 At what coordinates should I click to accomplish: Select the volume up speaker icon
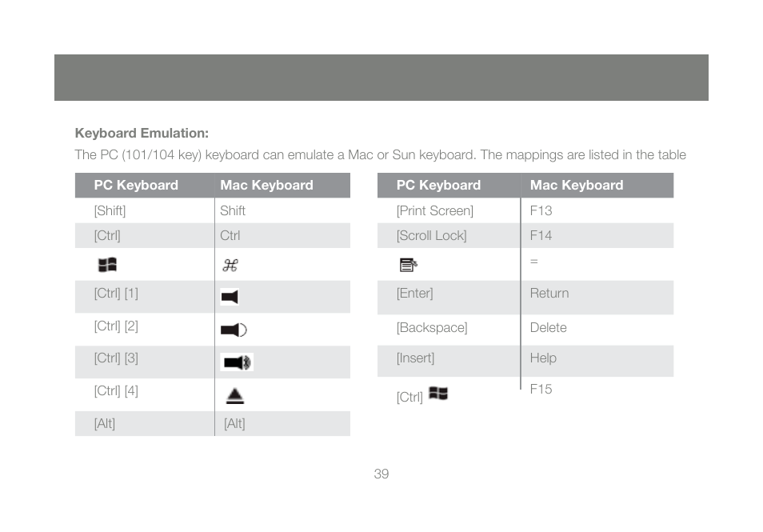(x=237, y=362)
